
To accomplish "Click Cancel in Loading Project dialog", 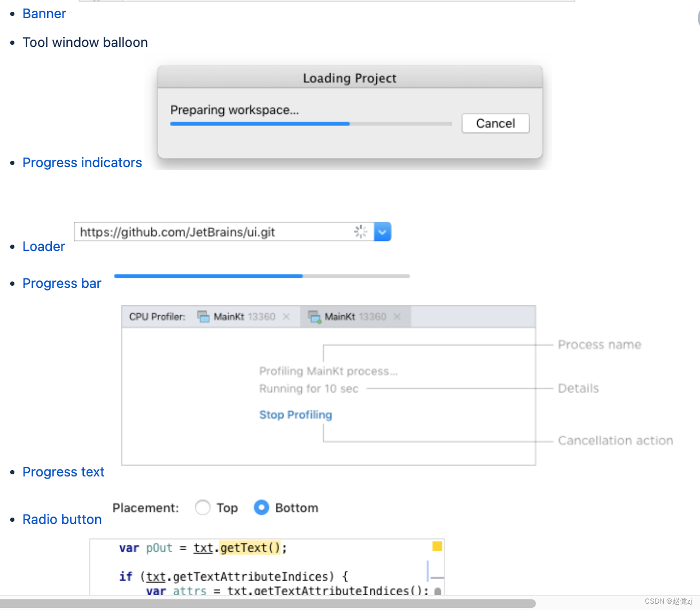I will click(x=495, y=123).
